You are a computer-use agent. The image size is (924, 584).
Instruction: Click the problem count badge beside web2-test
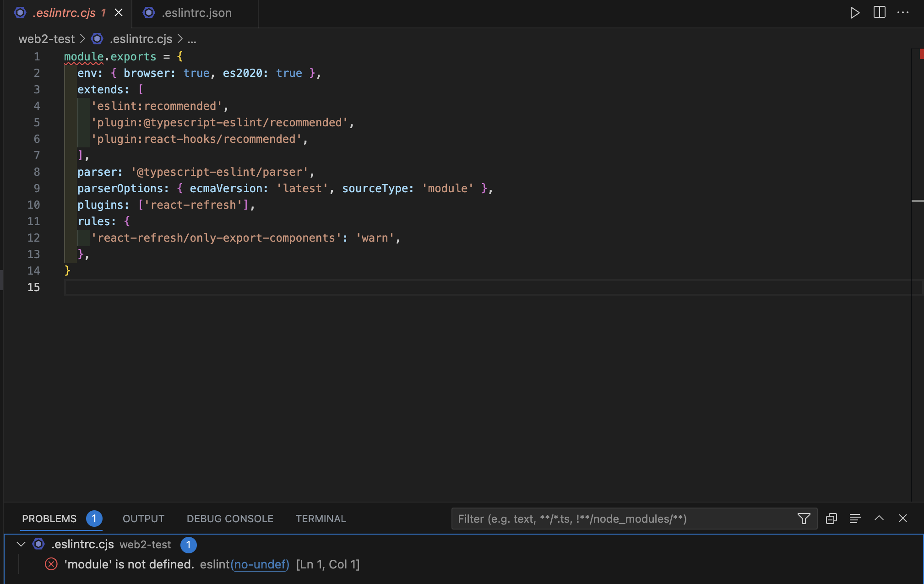click(x=188, y=545)
